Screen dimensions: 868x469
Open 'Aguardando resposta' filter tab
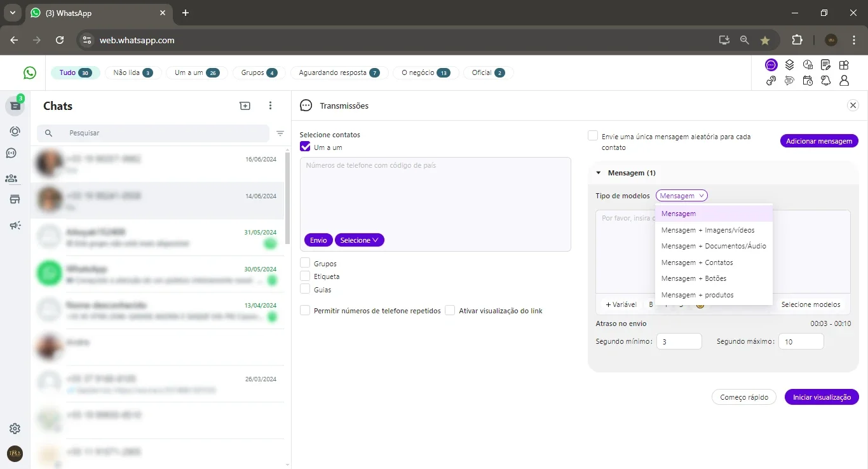tap(339, 72)
